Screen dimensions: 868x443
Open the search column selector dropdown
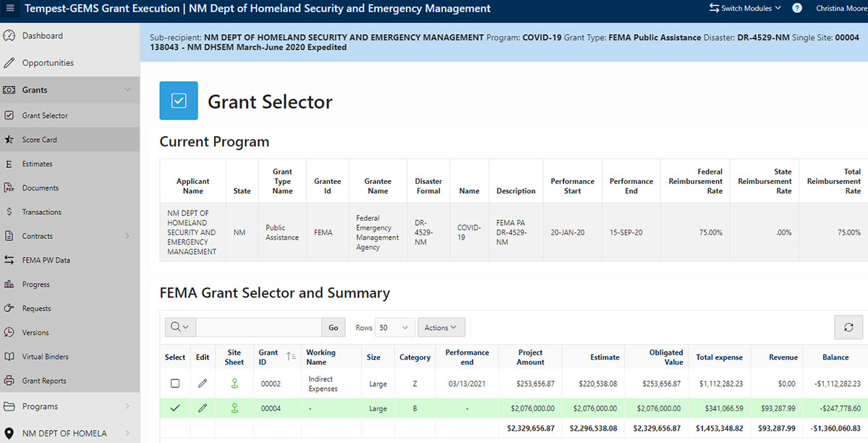[180, 327]
